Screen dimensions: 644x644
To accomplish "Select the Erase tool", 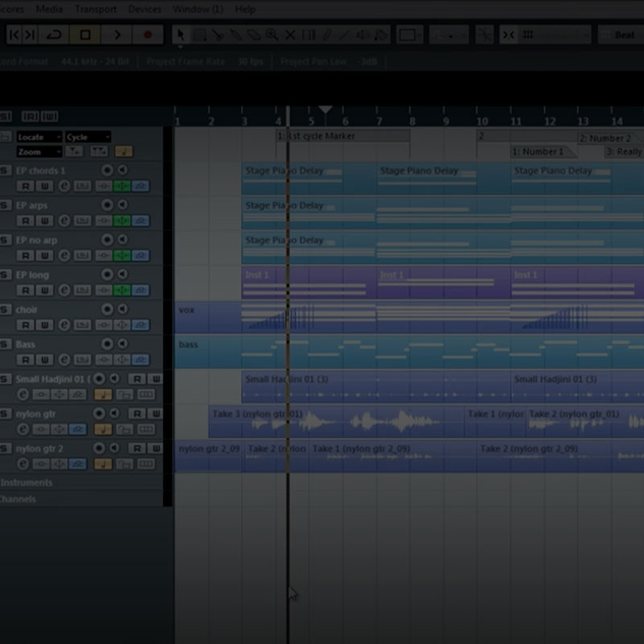I will pyautogui.click(x=254, y=35).
